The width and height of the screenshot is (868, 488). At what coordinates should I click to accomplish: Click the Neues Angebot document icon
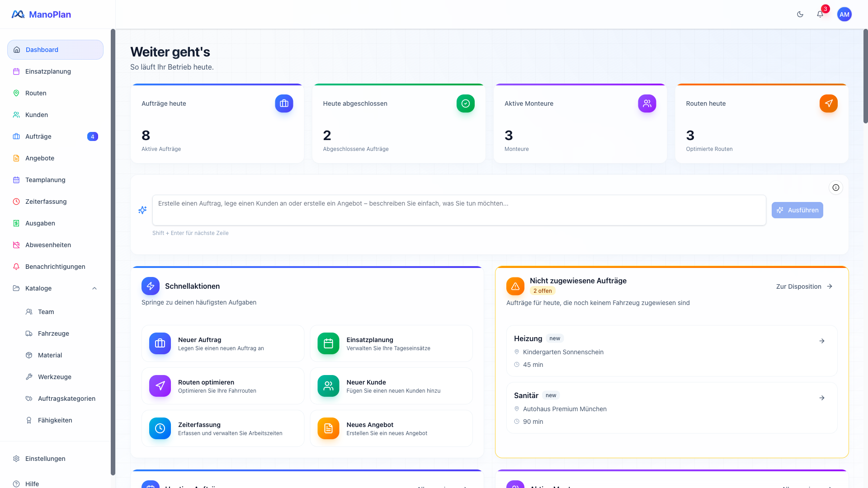point(328,428)
